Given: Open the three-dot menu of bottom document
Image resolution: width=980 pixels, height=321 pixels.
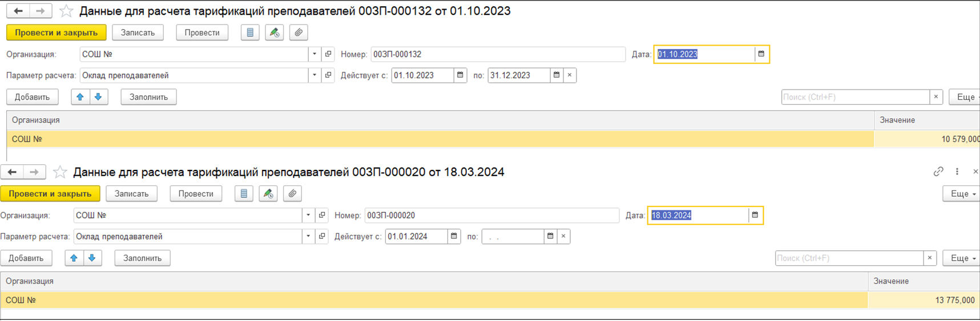Looking at the screenshot, I should 957,172.
